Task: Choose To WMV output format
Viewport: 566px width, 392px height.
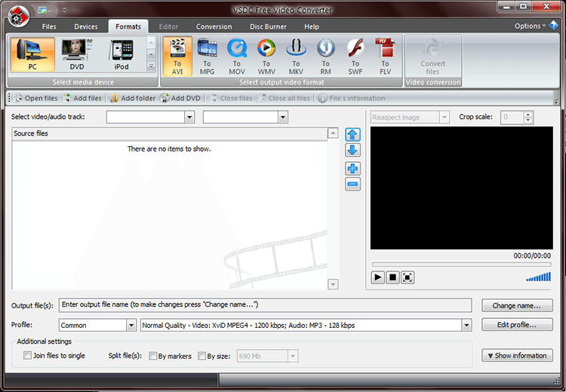Action: coord(266,57)
